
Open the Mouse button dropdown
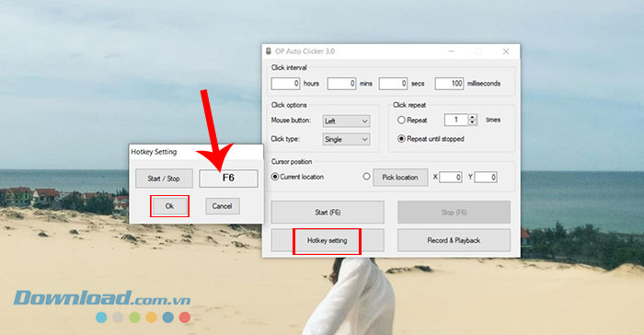[346, 121]
